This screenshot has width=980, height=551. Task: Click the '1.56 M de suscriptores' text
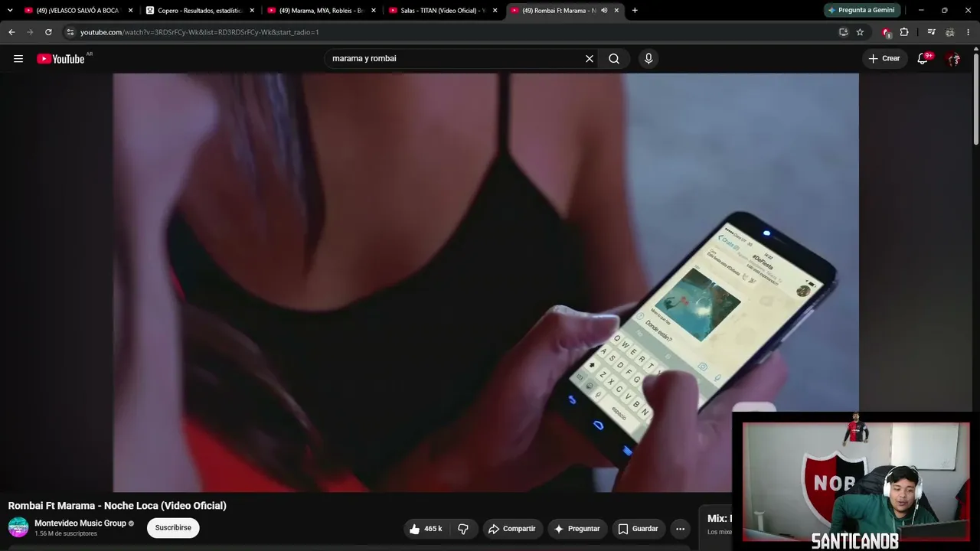click(x=66, y=534)
